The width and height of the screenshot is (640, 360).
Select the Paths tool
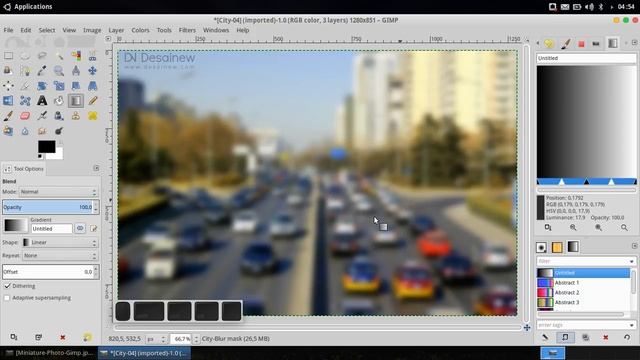coord(25,71)
